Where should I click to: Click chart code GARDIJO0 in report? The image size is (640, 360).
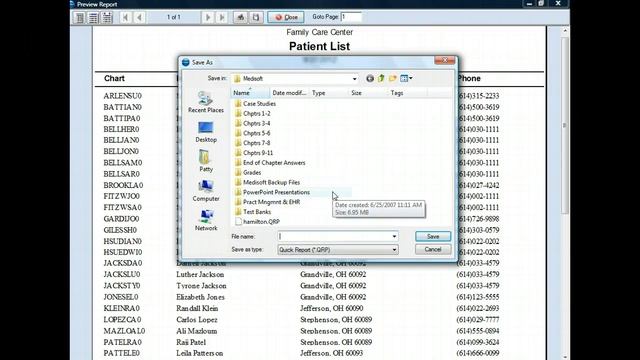(x=121, y=219)
